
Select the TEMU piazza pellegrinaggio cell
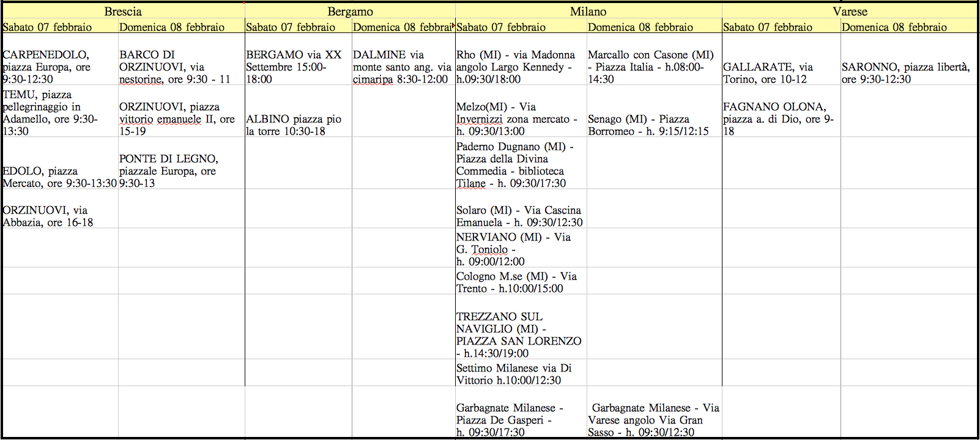(x=60, y=111)
